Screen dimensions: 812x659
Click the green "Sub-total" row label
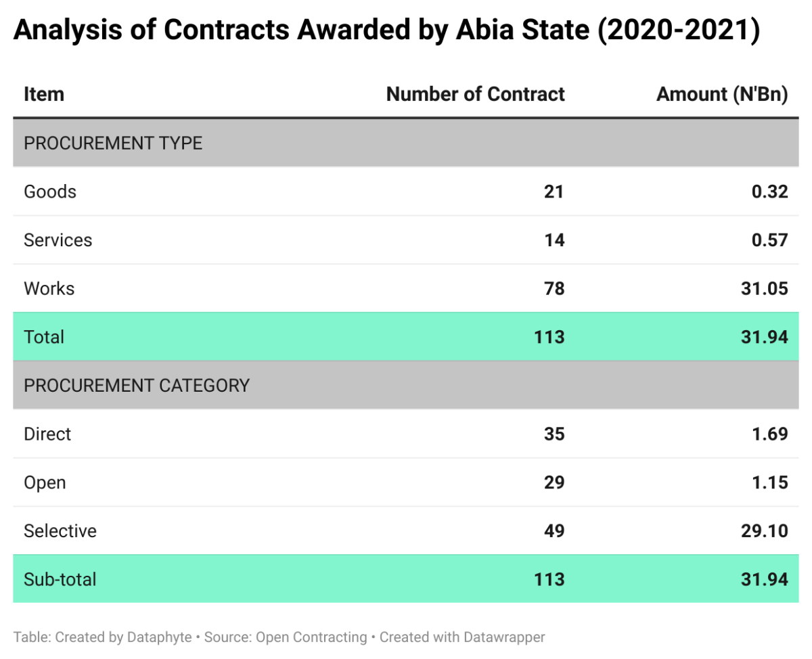point(60,579)
